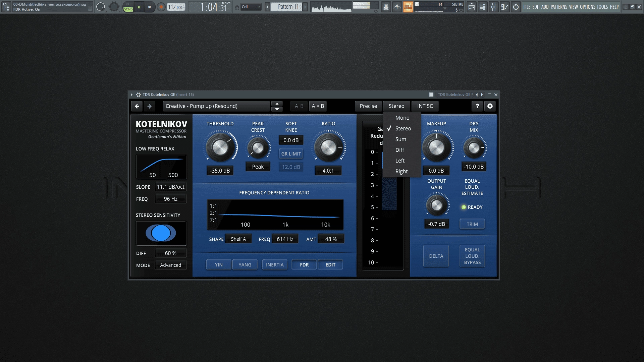Viewport: 644px width, 362px height.
Task: Open the FILE menu
Action: (x=527, y=7)
